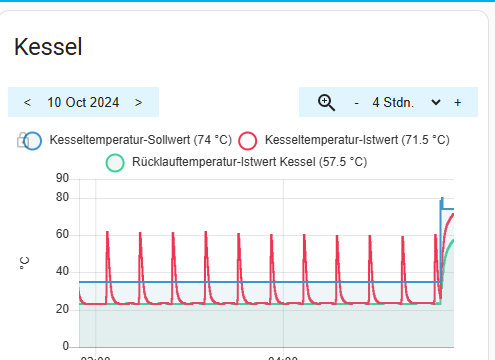The width and height of the screenshot is (495, 360).
Task: Increase time range with plus button
Action: (x=458, y=102)
